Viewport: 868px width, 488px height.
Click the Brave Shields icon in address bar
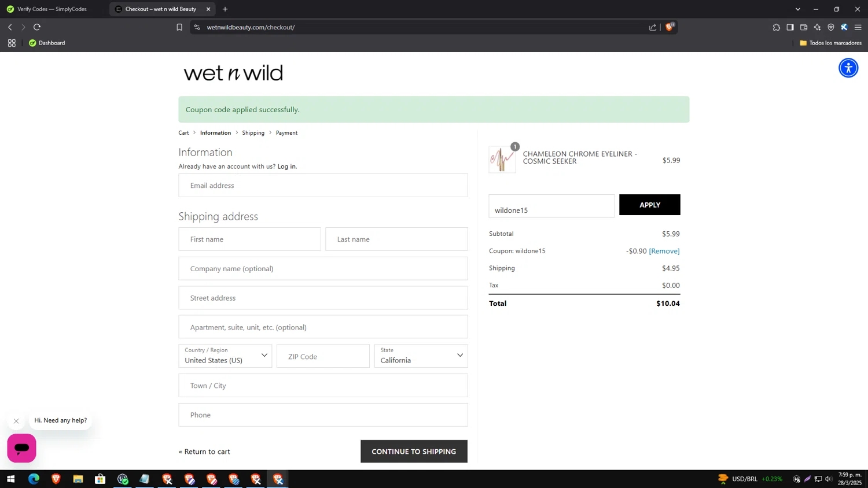[670, 27]
